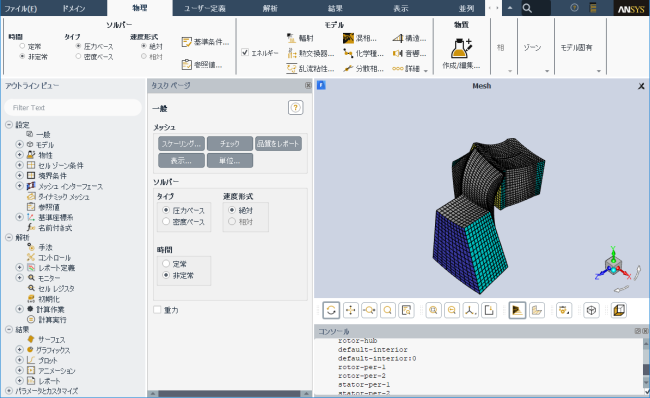The height and width of the screenshot is (398, 650).
Task: Select Initialization (初期化) tree item
Action: 44,299
